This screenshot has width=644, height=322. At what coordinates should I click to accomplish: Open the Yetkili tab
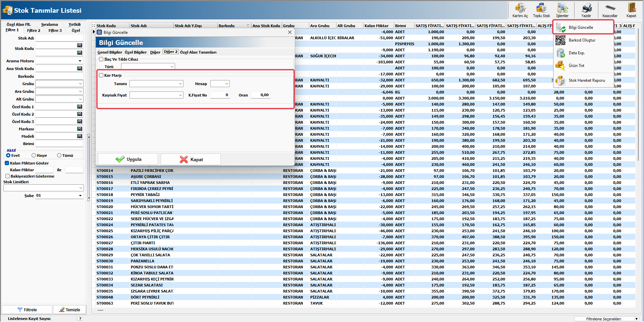click(74, 24)
